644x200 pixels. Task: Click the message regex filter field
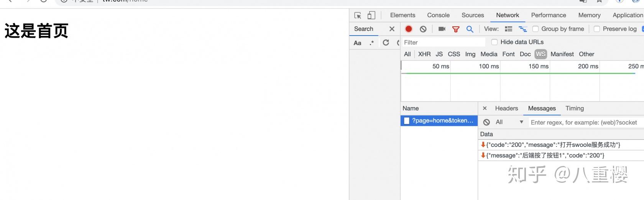584,122
